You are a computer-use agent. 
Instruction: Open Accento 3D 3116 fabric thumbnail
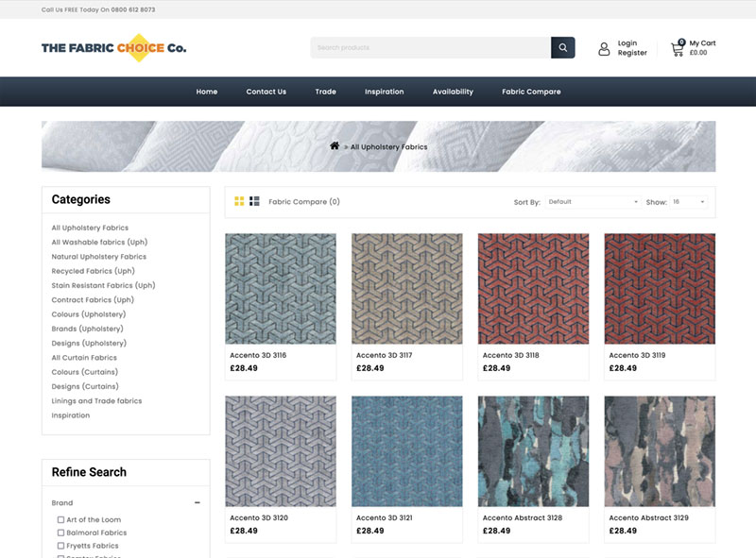(281, 289)
